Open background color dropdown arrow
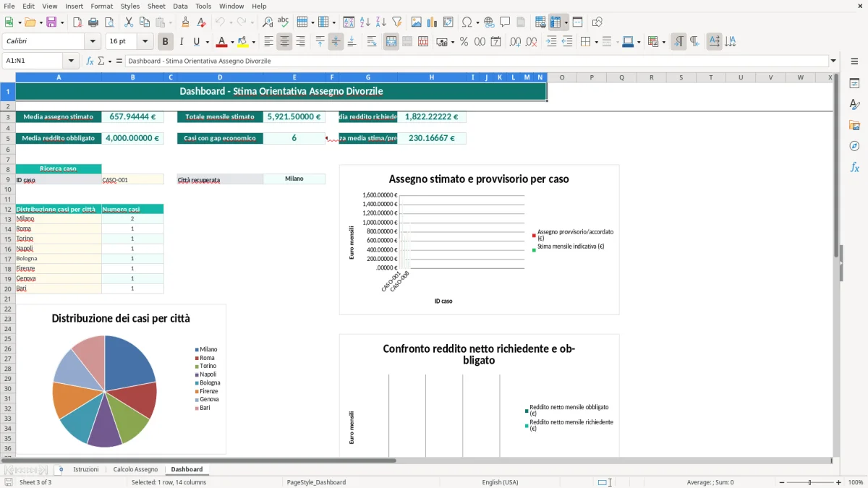868x488 pixels. (x=253, y=42)
